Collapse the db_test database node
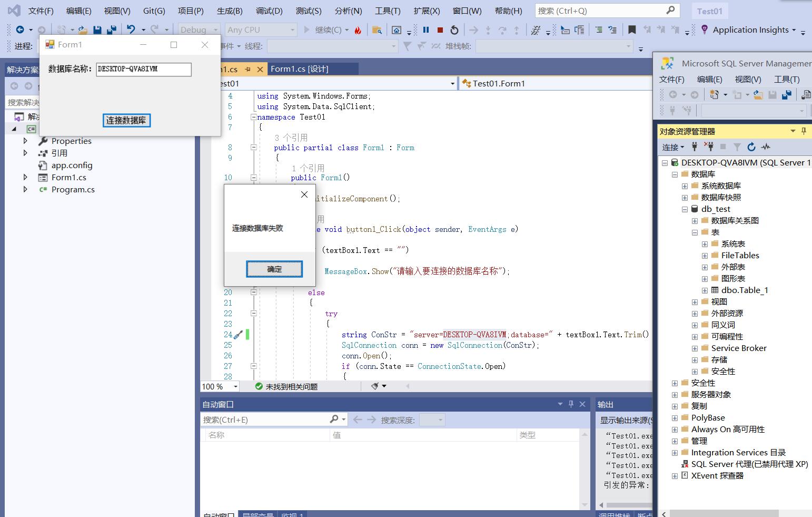The image size is (812, 517). [685, 209]
